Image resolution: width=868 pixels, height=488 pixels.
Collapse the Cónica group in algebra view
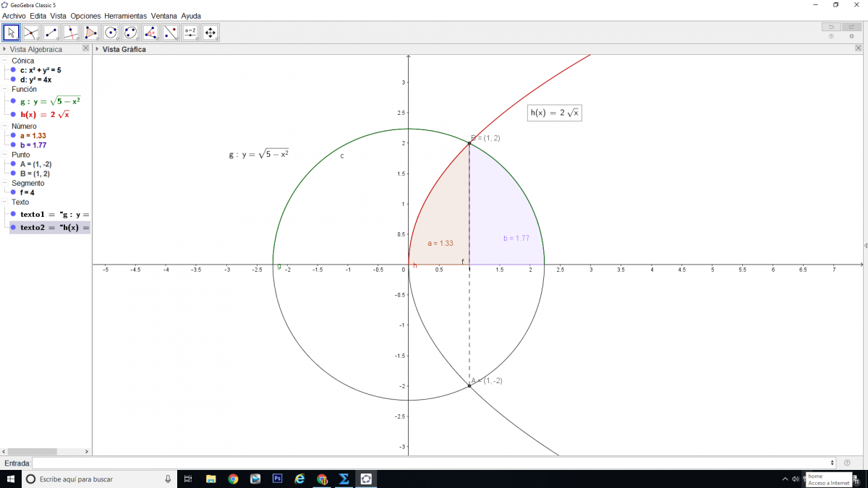(4, 61)
